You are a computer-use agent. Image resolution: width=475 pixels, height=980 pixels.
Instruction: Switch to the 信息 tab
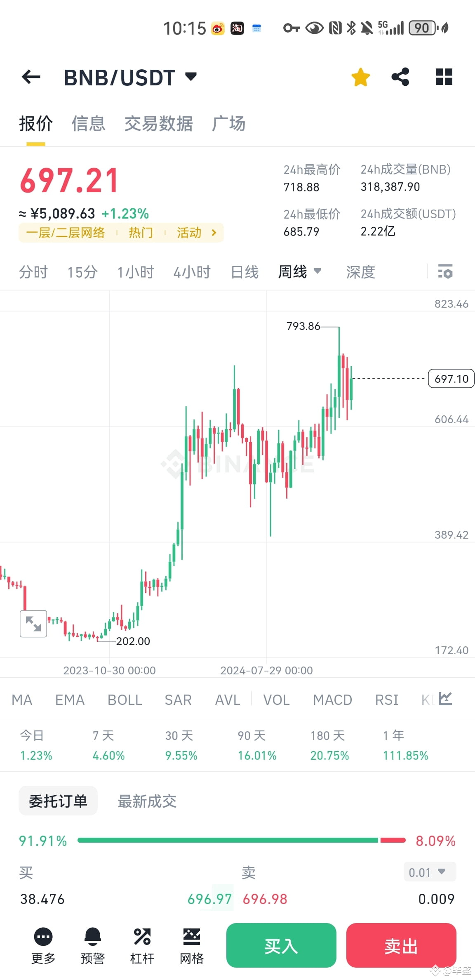coord(88,124)
